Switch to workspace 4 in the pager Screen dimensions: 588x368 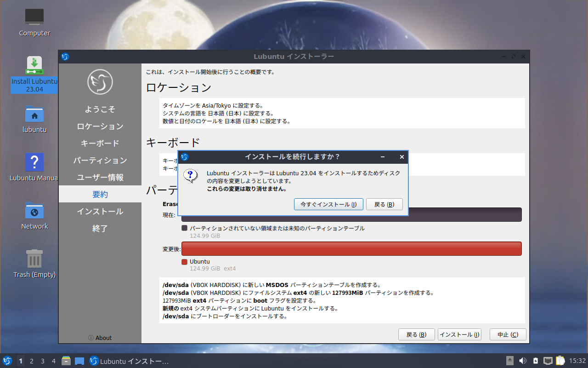[54, 361]
